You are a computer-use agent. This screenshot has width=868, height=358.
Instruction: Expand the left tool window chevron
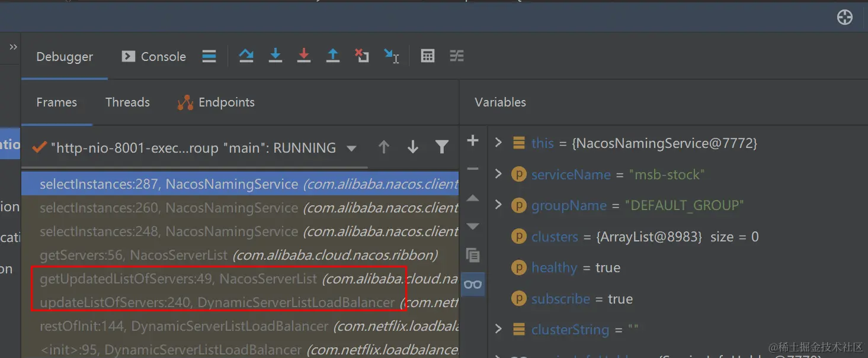pyautogui.click(x=13, y=47)
